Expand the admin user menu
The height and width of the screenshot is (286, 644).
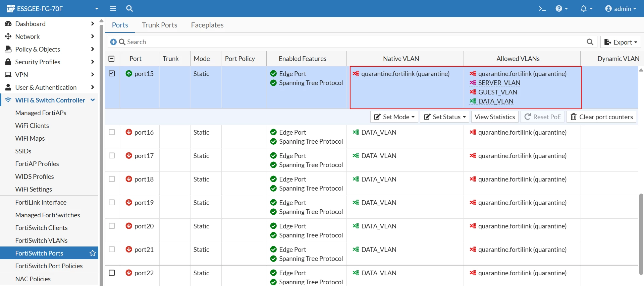(621, 9)
